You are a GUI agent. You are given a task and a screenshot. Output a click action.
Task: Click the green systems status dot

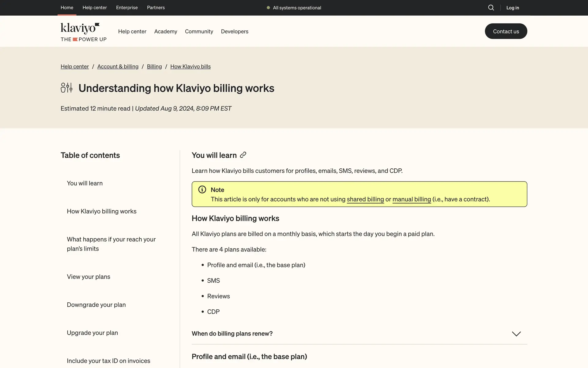tap(268, 8)
